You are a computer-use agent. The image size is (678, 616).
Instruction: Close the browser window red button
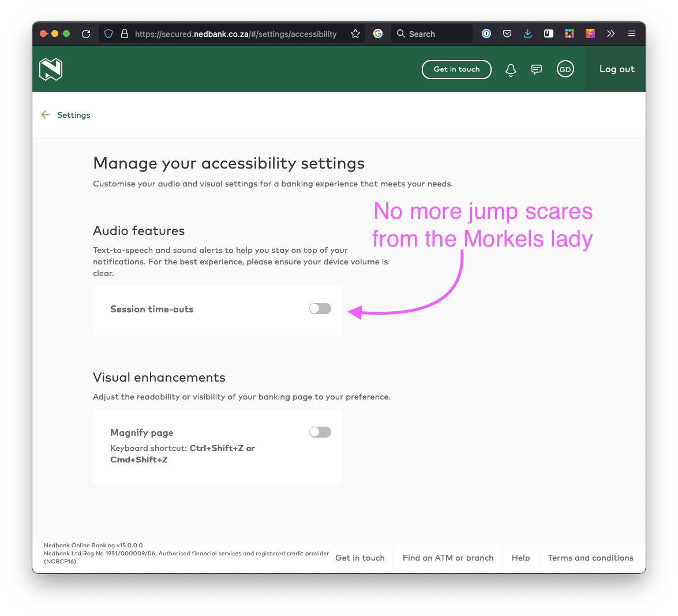click(43, 33)
